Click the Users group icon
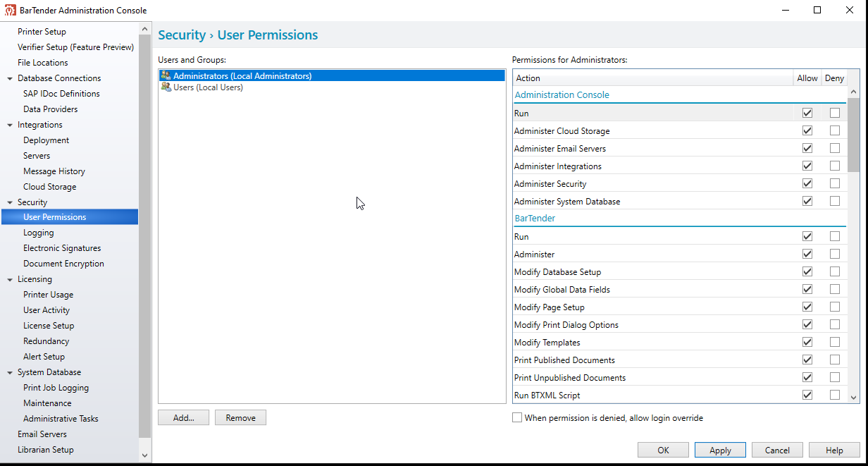 tap(166, 87)
